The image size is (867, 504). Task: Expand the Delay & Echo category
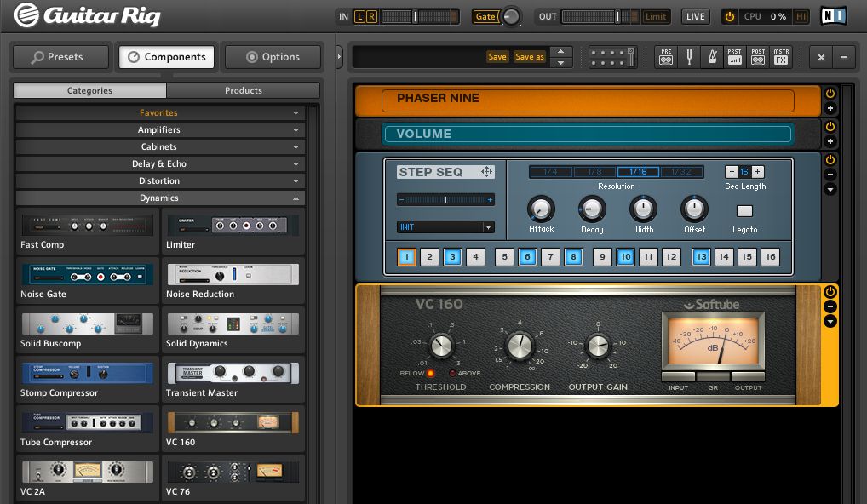[160, 164]
